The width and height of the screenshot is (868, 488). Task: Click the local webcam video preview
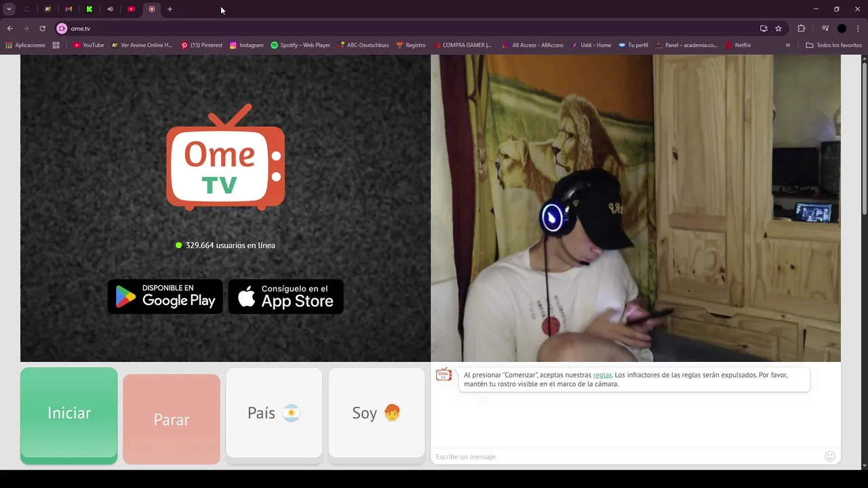pyautogui.click(x=635, y=208)
